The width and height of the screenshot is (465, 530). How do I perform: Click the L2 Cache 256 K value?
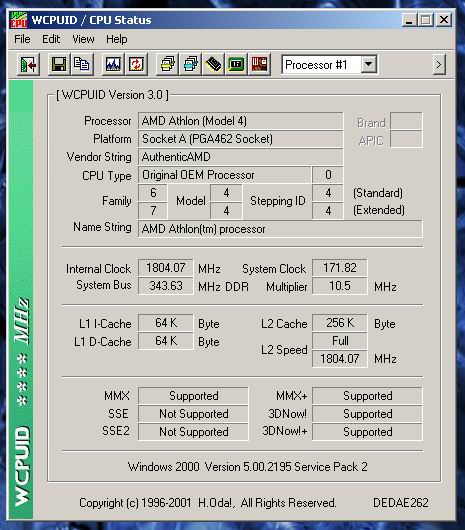click(340, 323)
